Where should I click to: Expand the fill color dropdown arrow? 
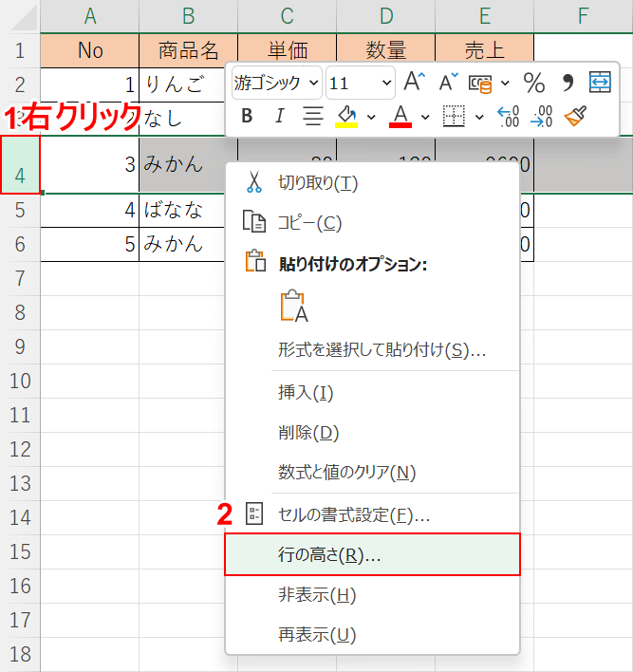click(x=371, y=117)
